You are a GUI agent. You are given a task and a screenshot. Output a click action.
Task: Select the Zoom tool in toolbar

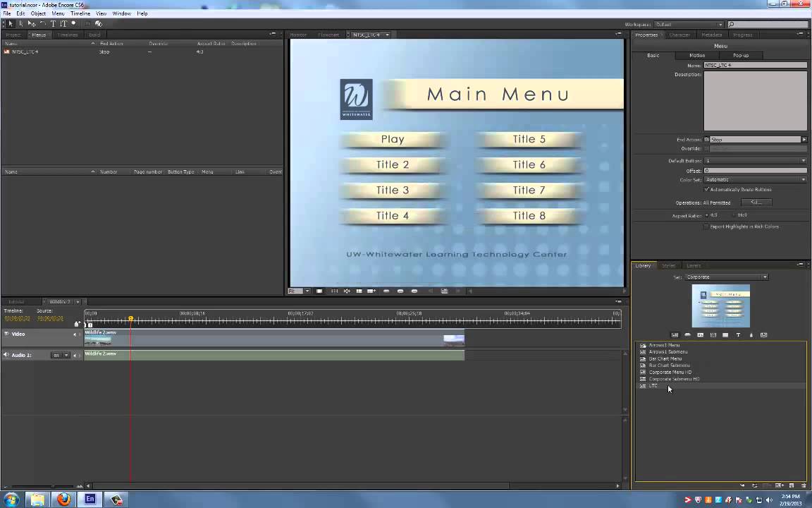73,24
